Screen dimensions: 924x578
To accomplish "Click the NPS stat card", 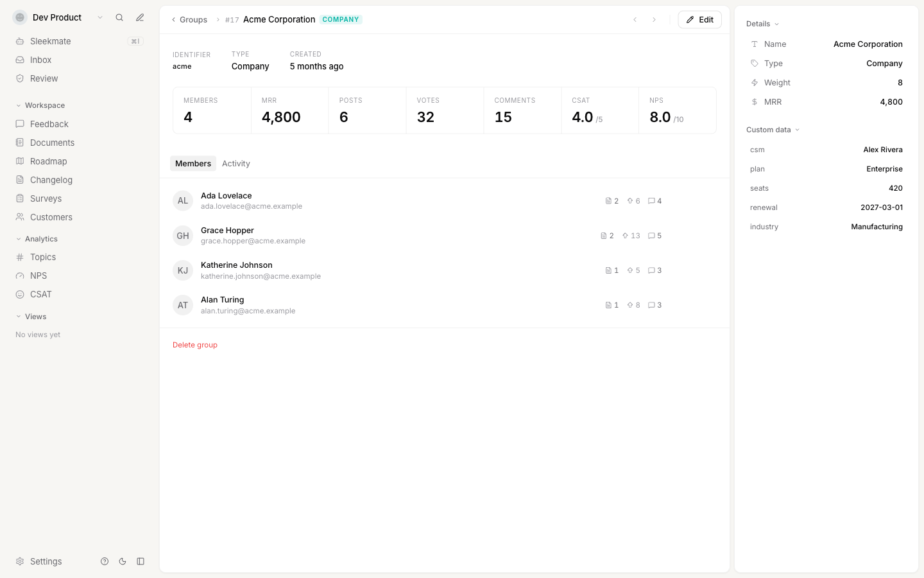I will [x=678, y=110].
